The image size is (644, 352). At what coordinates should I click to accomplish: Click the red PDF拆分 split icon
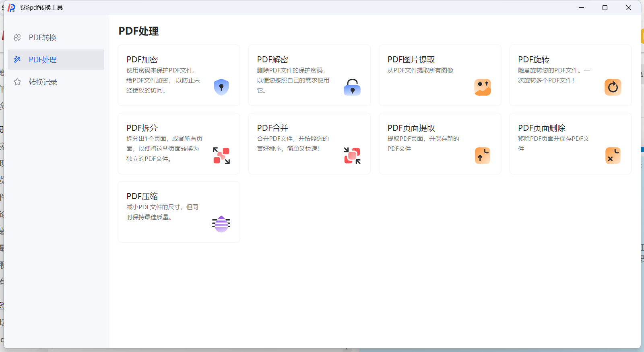pos(221,156)
